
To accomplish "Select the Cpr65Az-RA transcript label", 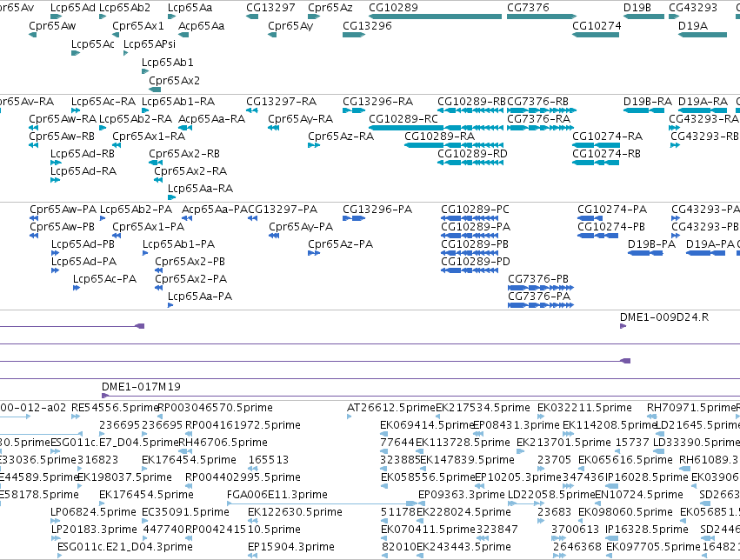I will (x=340, y=137).
